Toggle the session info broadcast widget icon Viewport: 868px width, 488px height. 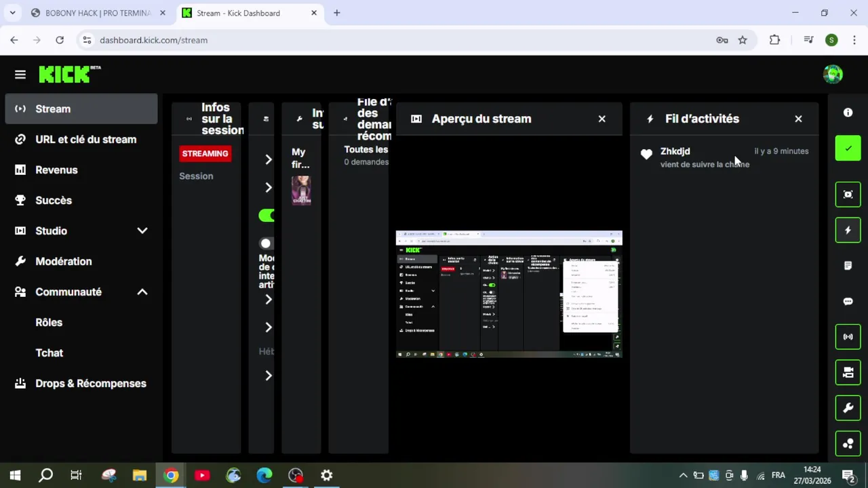pyautogui.click(x=848, y=337)
